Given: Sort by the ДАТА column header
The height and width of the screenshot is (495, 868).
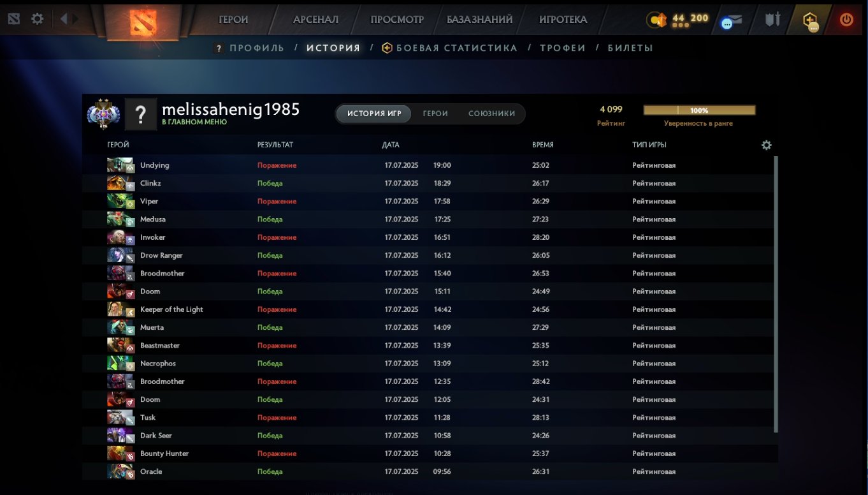Looking at the screenshot, I should (x=391, y=145).
